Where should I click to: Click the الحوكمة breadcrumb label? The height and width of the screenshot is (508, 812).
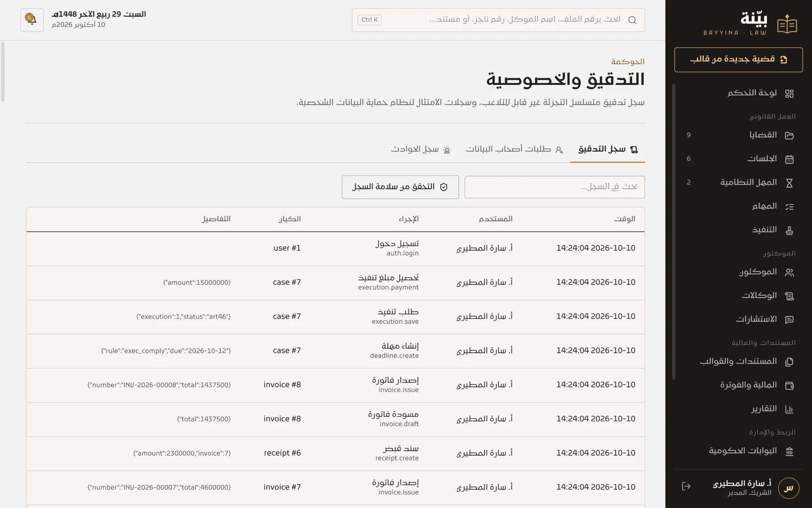click(x=627, y=61)
